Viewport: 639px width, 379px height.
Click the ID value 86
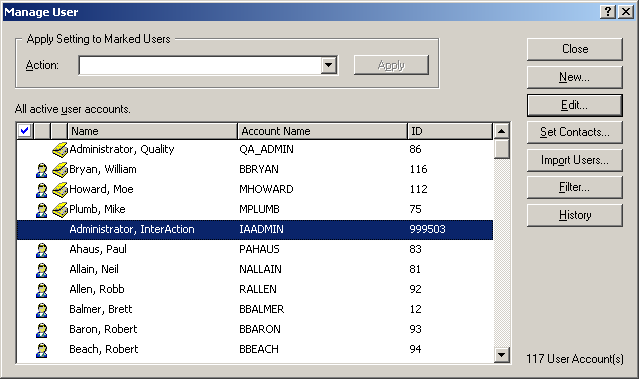[x=416, y=150]
